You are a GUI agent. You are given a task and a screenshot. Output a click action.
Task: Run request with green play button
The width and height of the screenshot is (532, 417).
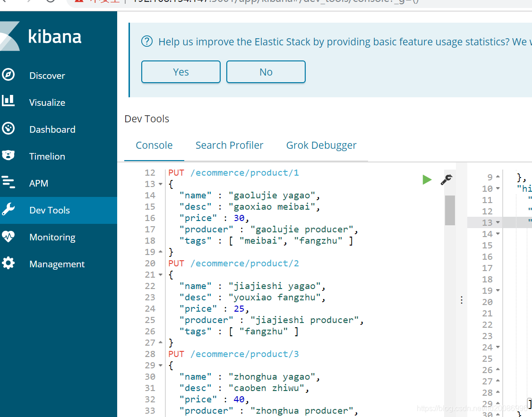tap(427, 179)
